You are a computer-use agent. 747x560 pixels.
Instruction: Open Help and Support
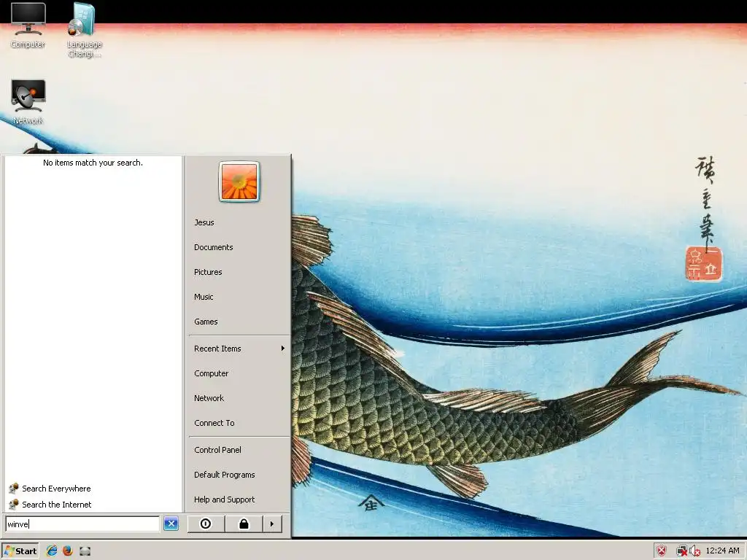[x=225, y=499]
